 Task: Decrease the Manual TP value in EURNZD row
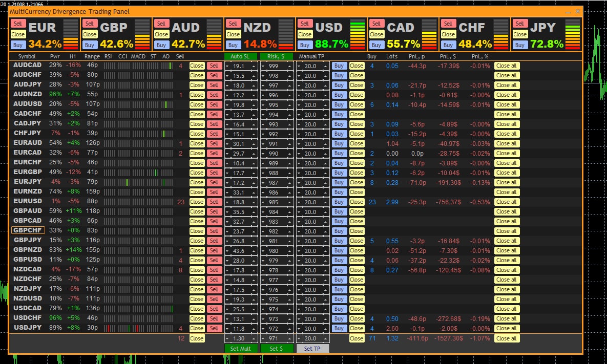pyautogui.click(x=299, y=192)
